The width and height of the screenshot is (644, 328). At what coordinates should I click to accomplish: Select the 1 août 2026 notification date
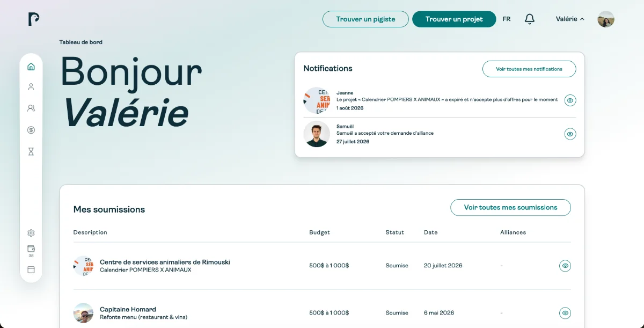click(x=350, y=108)
